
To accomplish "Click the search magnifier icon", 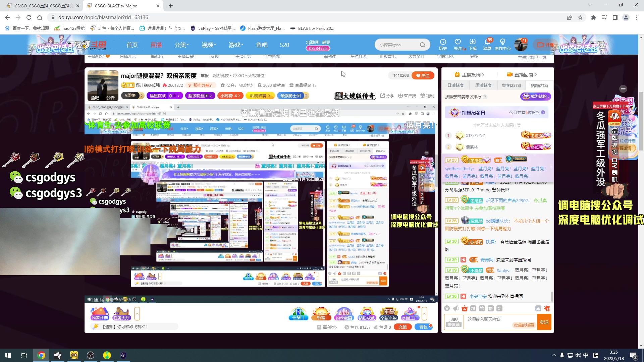I will (x=422, y=45).
